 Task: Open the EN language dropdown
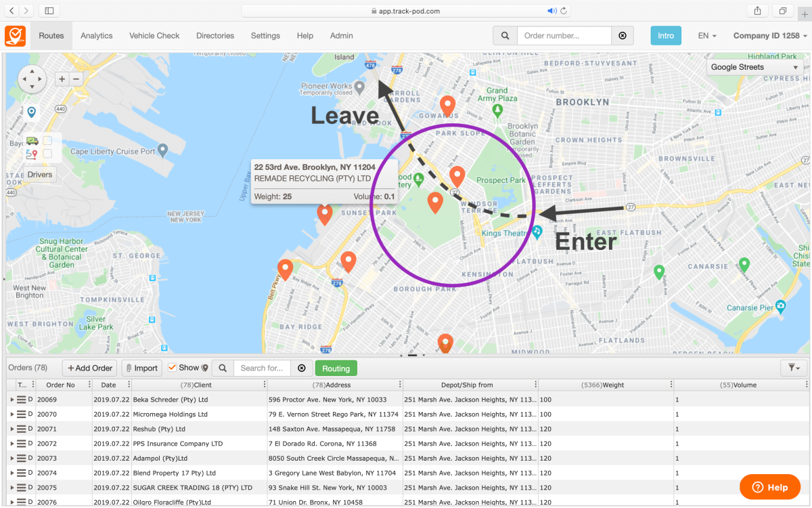[x=707, y=36]
